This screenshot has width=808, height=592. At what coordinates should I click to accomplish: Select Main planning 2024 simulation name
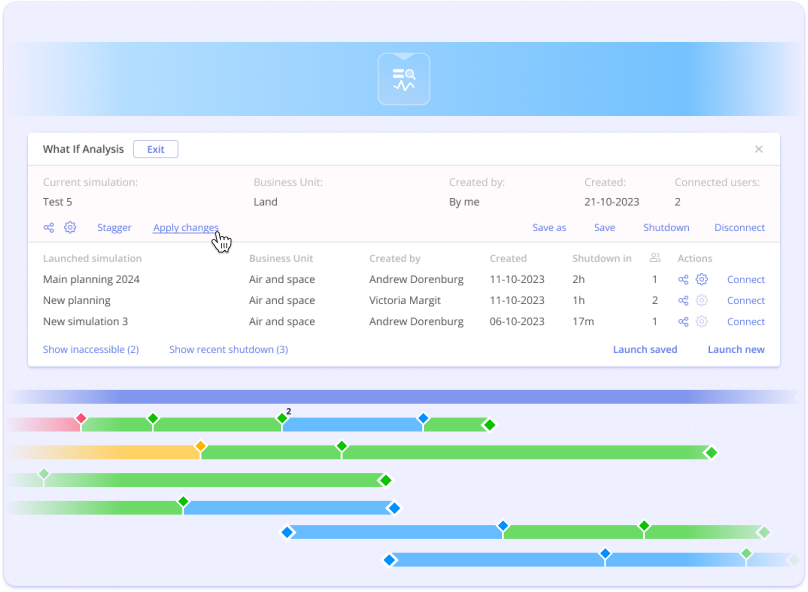[91, 279]
